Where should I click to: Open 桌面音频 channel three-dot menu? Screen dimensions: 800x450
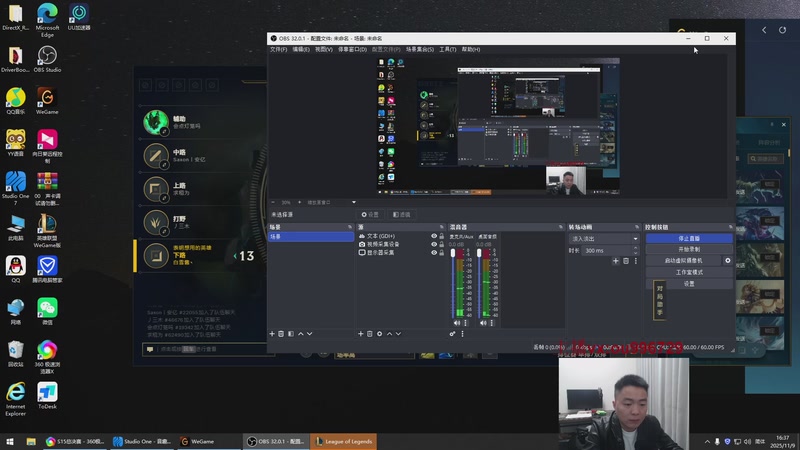[492, 323]
